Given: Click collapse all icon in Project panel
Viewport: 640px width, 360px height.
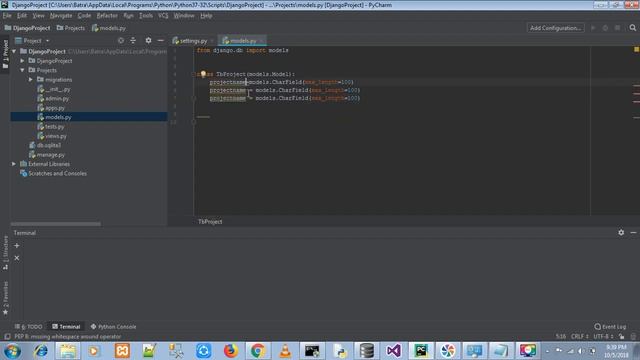Looking at the screenshot, I should pos(133,40).
